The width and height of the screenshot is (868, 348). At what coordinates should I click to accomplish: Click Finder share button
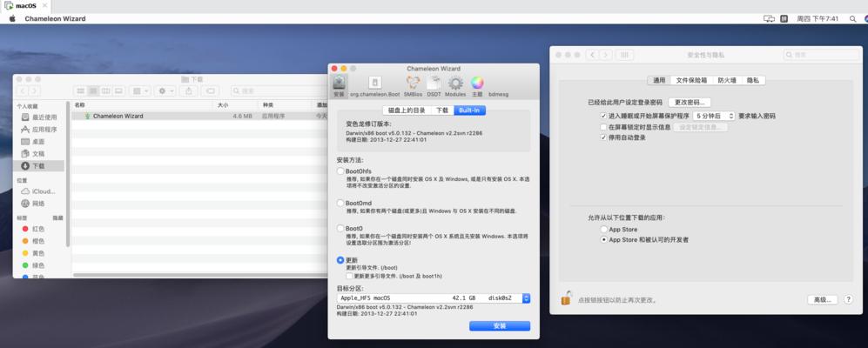189,90
